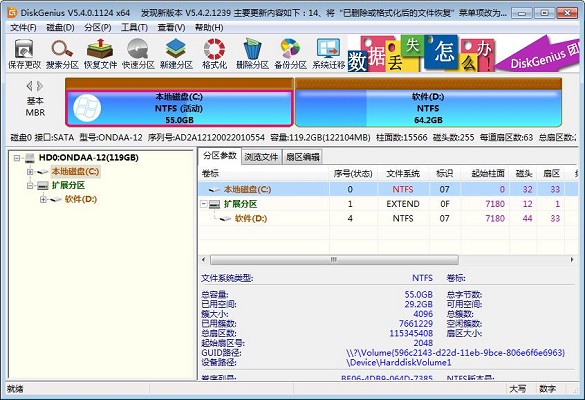Select the 扩展分区 row label in table
Viewport: 585px width, 400px height.
[240, 204]
